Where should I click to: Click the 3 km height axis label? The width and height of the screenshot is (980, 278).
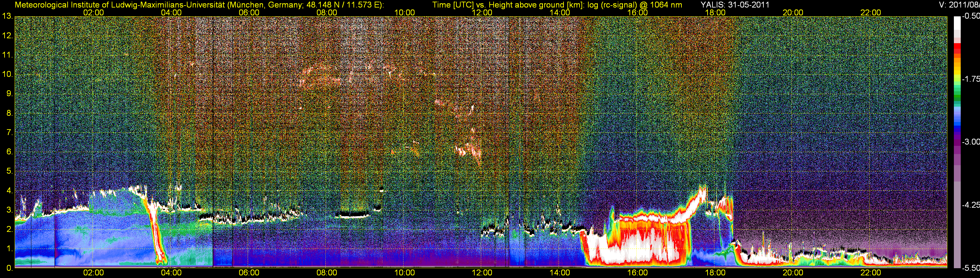(9, 210)
